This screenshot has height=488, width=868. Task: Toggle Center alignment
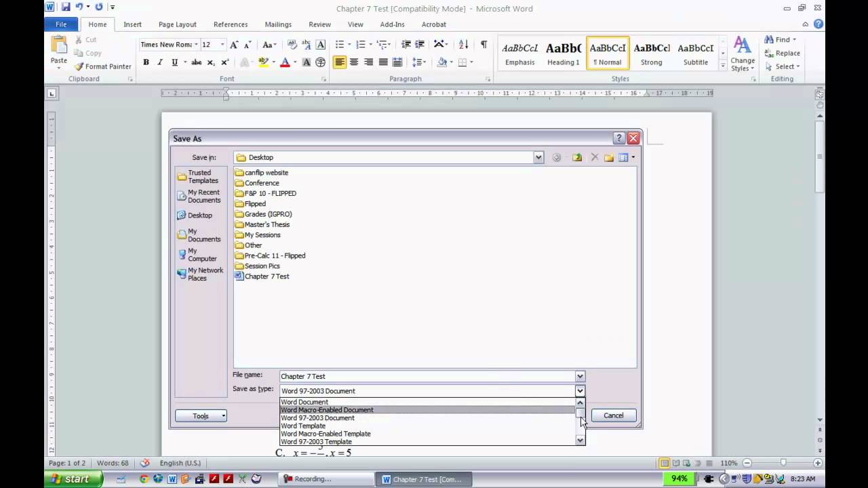coord(354,62)
